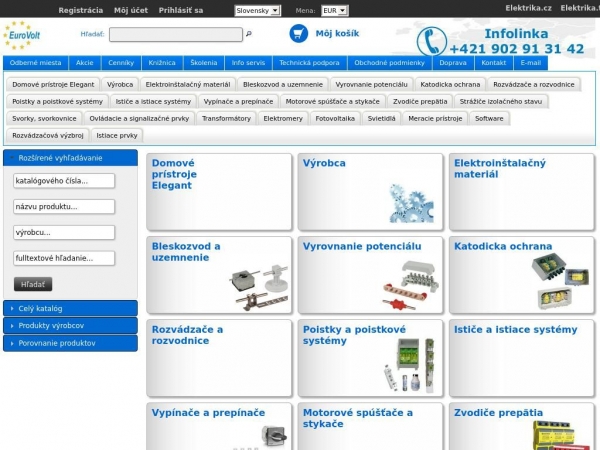The image size is (600, 450).
Task: Select the Katodicka ochrana tab
Action: click(x=450, y=85)
